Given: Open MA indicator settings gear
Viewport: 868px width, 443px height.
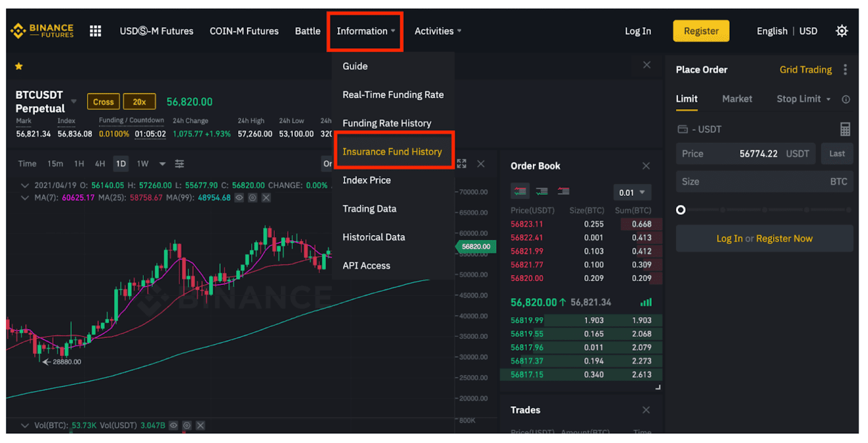Looking at the screenshot, I should [x=252, y=198].
